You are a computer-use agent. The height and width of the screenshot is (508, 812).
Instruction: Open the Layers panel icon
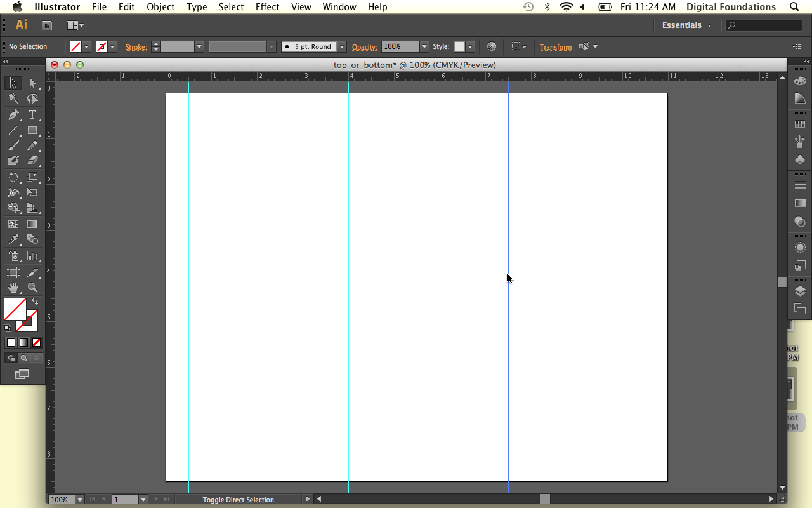[x=800, y=291]
